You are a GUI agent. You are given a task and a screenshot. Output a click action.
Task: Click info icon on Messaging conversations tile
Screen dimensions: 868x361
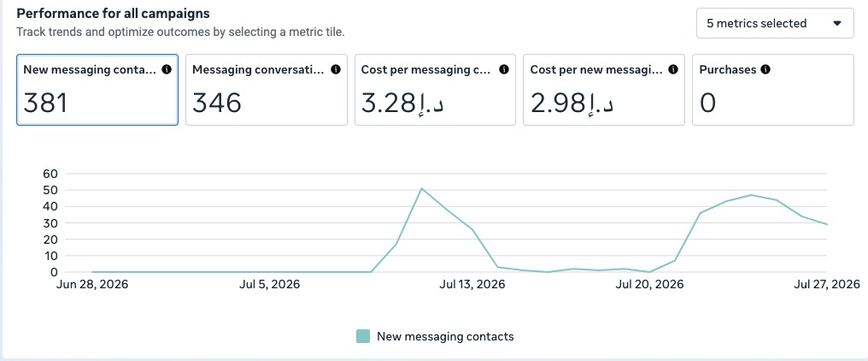coord(336,70)
